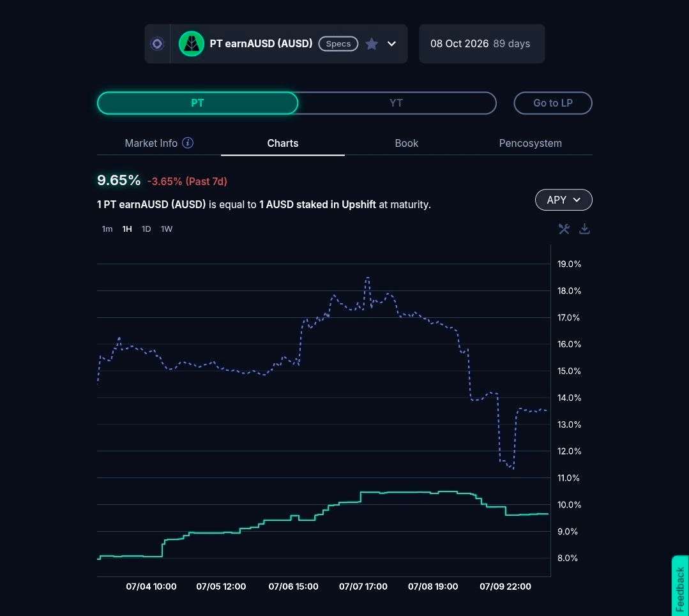Click the green earnAUSD token logo
This screenshot has height=616, width=689.
tap(191, 44)
